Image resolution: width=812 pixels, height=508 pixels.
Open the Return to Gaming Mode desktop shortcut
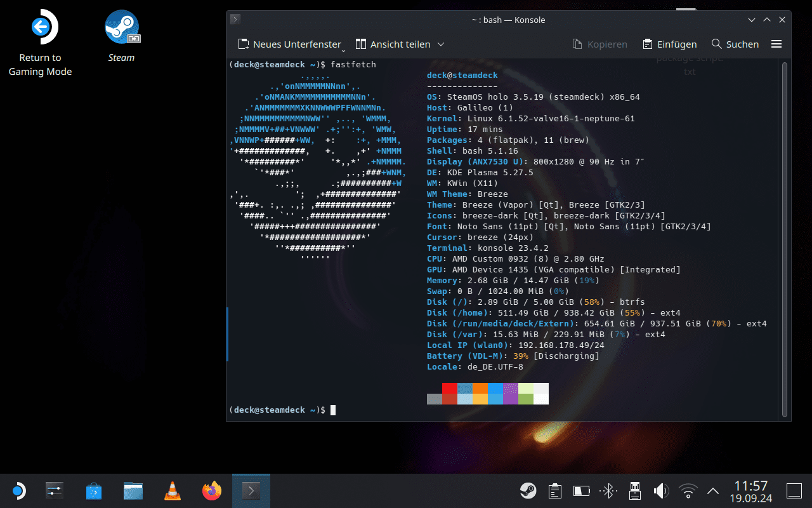pyautogui.click(x=40, y=43)
